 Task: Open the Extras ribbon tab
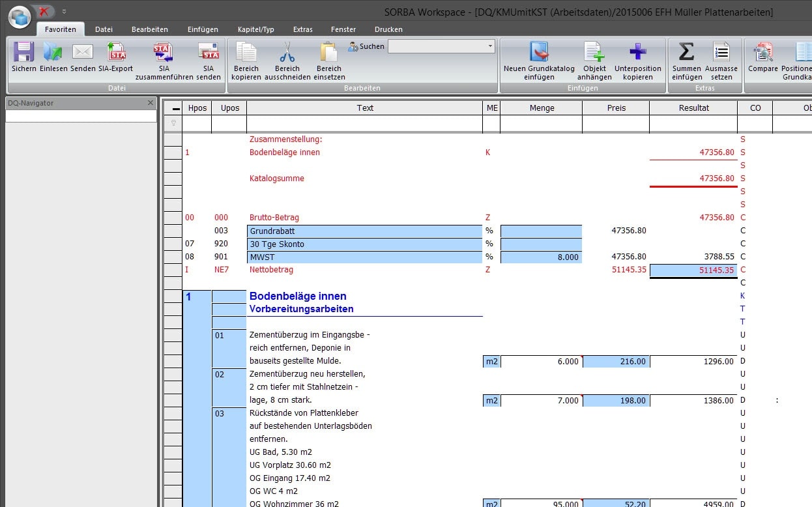(303, 29)
